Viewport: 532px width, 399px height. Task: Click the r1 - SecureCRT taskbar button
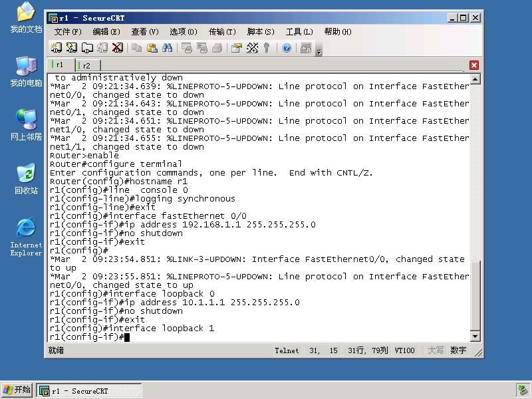89,391
